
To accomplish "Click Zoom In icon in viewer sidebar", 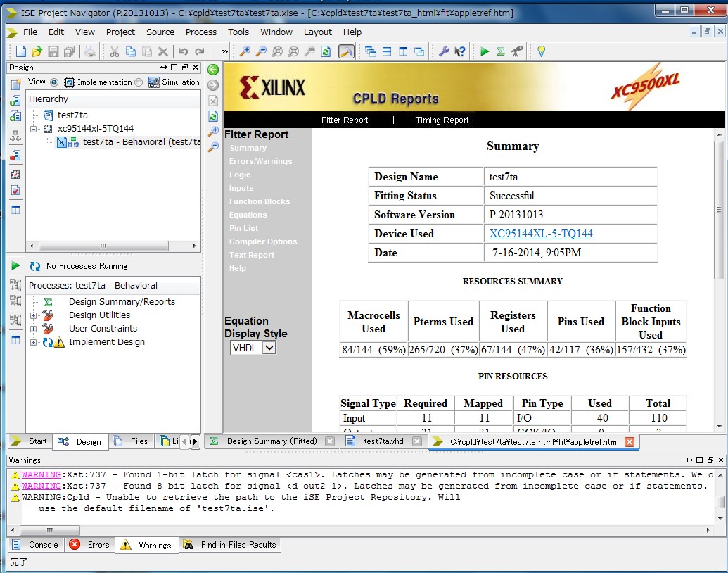I will pyautogui.click(x=213, y=132).
